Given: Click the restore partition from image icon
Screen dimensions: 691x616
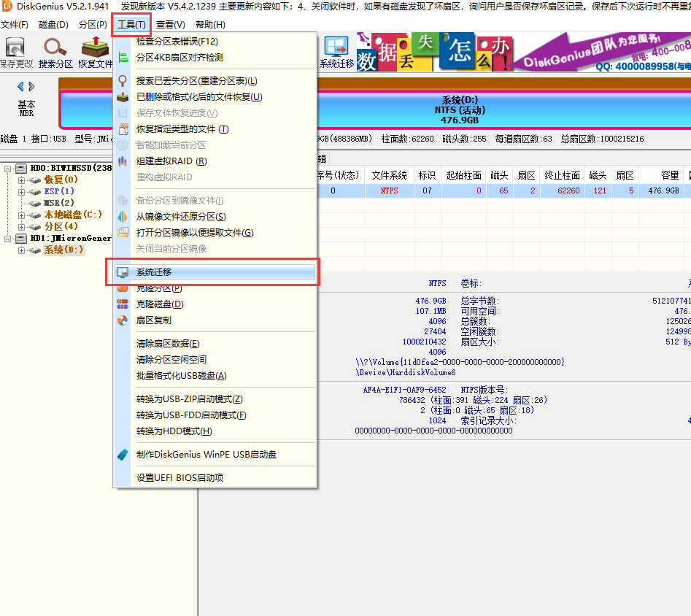Looking at the screenshot, I should [123, 217].
